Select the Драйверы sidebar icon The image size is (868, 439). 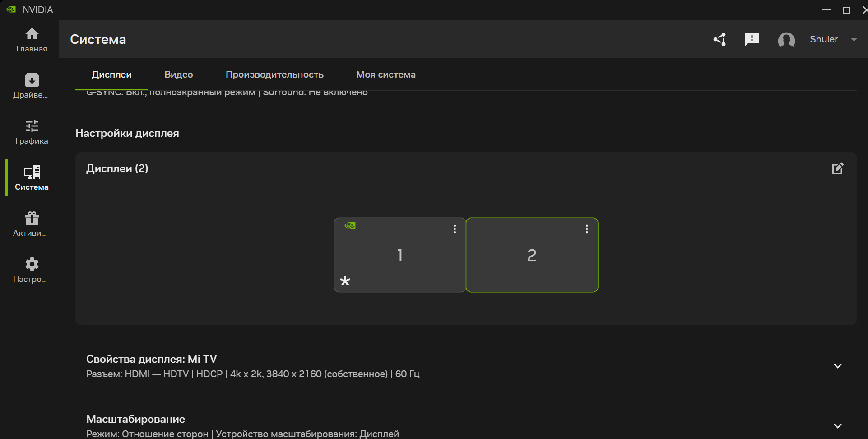[x=31, y=86]
